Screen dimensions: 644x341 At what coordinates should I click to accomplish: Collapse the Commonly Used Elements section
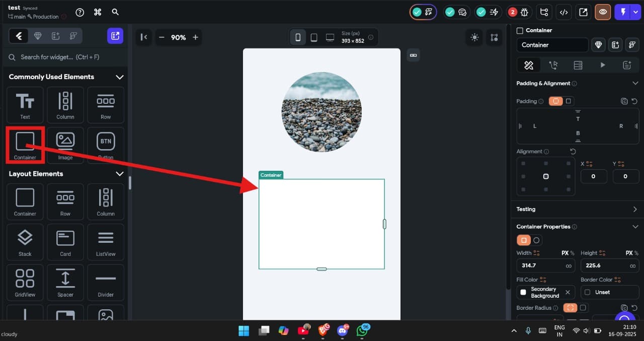point(120,77)
